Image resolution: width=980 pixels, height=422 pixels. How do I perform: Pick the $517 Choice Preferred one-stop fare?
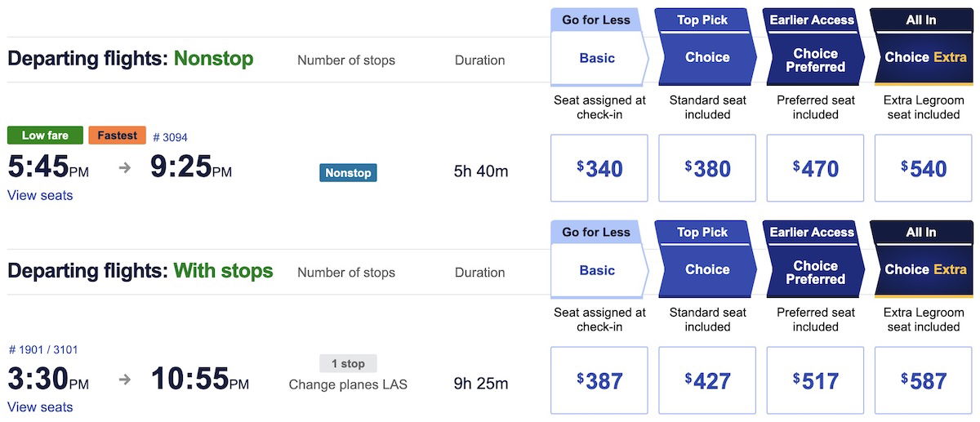point(815,380)
